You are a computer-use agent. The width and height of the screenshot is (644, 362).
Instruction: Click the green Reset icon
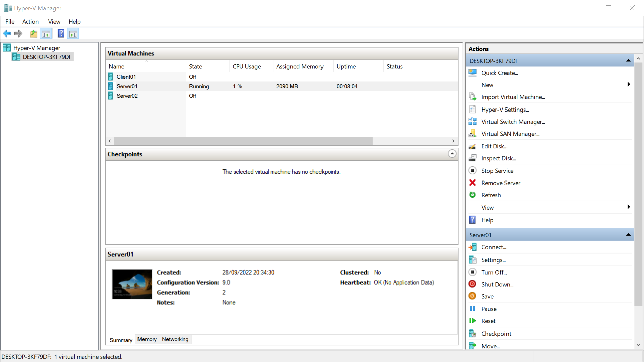473,321
